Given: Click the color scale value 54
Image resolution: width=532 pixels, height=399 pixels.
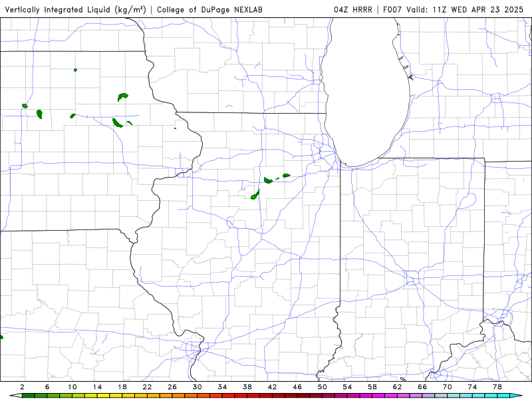Looking at the screenshot, I should [347, 387].
